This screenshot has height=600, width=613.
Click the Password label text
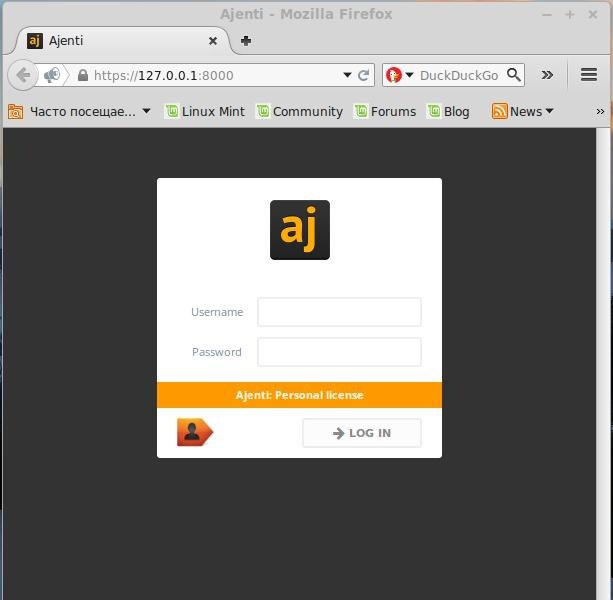coord(217,352)
